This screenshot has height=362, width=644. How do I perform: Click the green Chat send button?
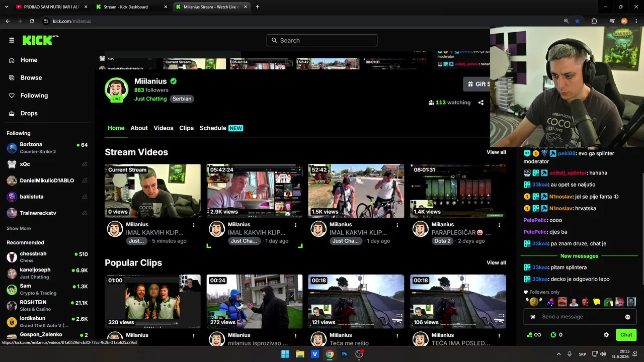626,335
